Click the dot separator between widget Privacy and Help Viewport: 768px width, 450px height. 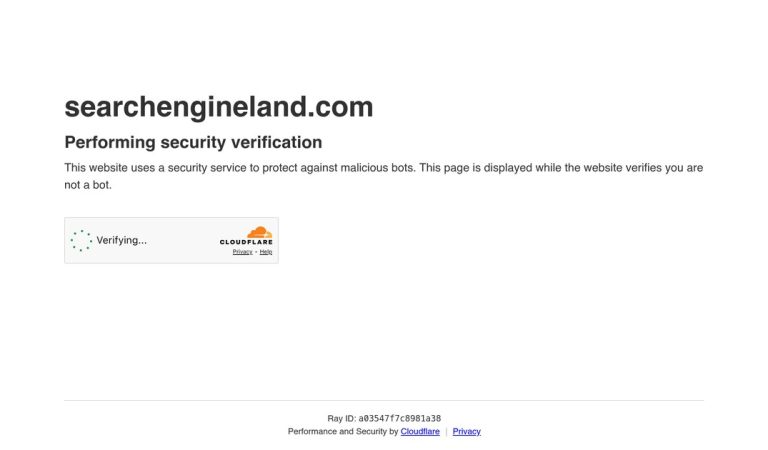pos(256,252)
